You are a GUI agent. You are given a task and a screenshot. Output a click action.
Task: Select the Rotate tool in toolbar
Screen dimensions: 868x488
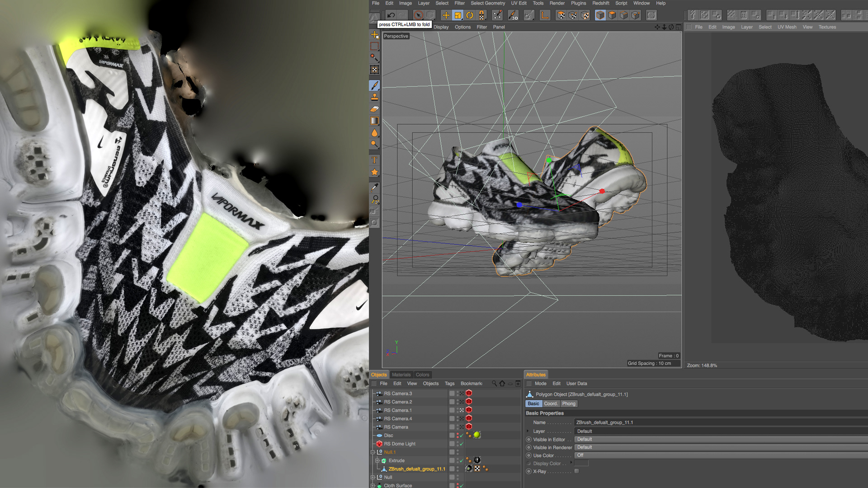(470, 15)
